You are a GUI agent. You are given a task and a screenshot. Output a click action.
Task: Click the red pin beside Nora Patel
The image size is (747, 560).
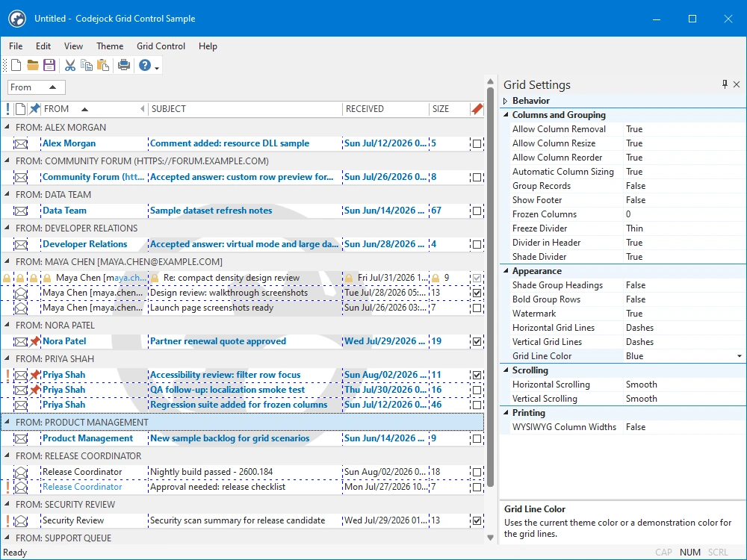click(35, 341)
